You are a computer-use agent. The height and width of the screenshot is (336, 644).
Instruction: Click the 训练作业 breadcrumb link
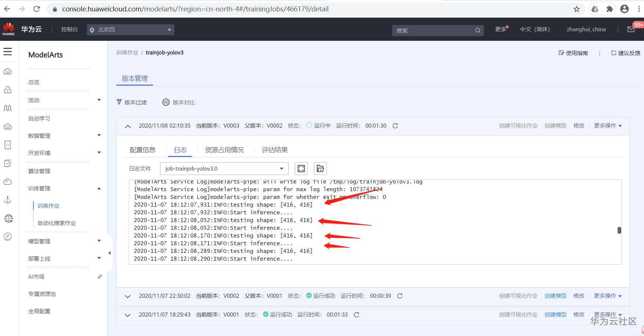point(127,53)
